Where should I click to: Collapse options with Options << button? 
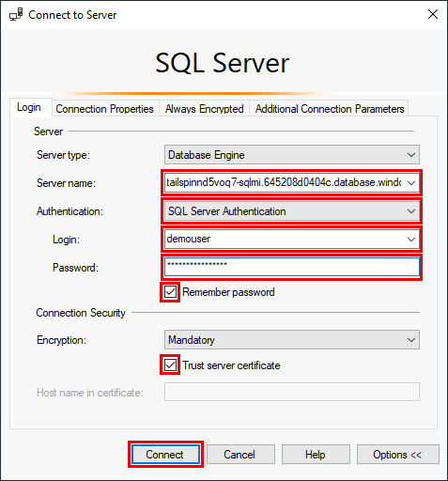398,455
